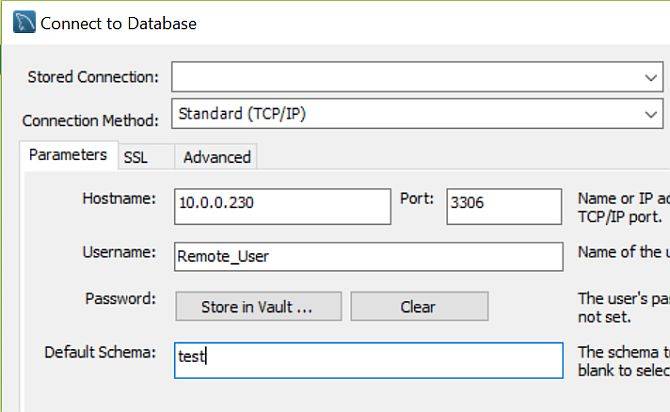Image resolution: width=670 pixels, height=412 pixels.
Task: Expand the Connection Method dropdown arrow
Action: pyautogui.click(x=650, y=115)
